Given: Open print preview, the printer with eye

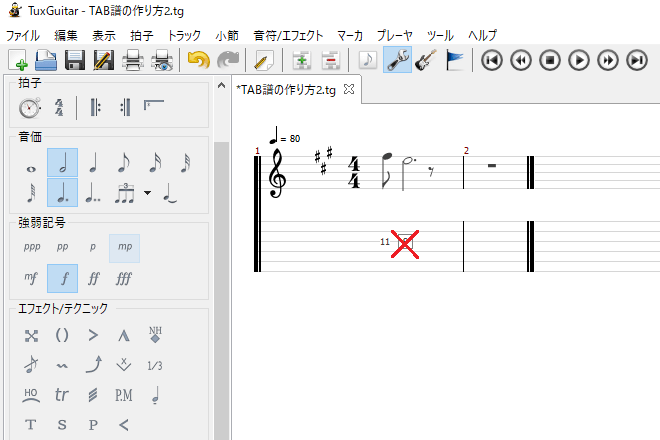Looking at the screenshot, I should [x=162, y=60].
